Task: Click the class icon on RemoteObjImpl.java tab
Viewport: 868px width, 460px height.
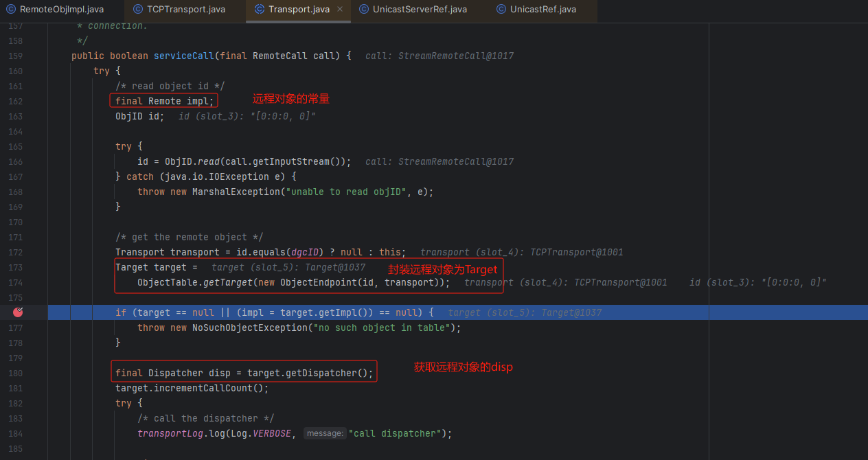Action: tap(11, 10)
